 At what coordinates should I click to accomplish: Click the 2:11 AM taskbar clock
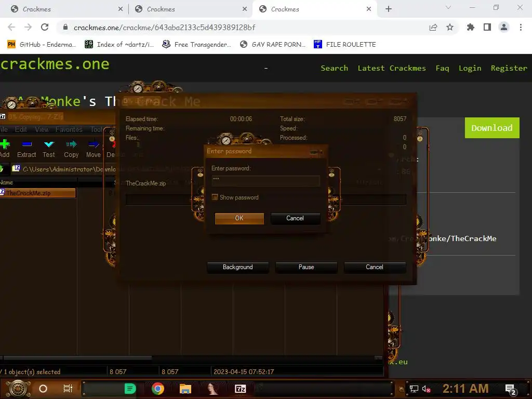465,389
